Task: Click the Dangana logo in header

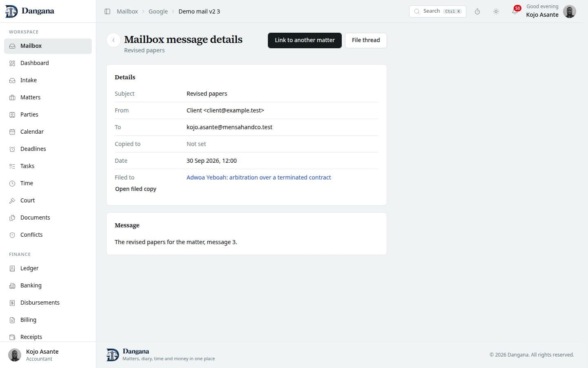Action: [29, 11]
